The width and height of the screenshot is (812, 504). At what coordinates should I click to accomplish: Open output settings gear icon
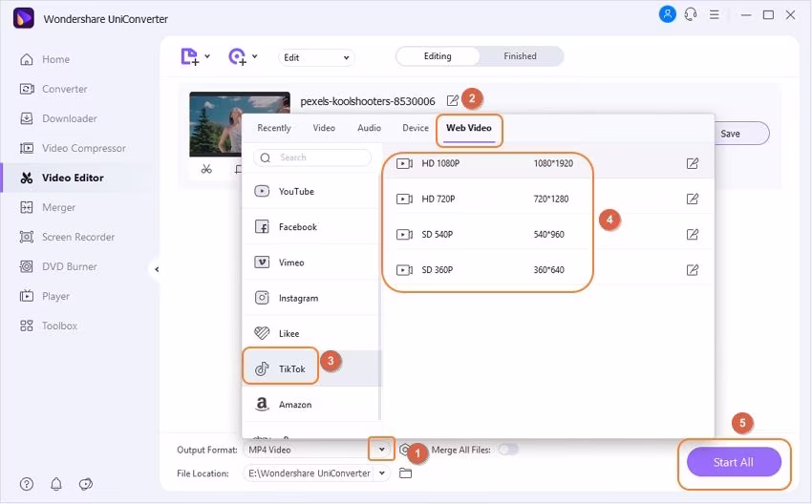coord(404,450)
